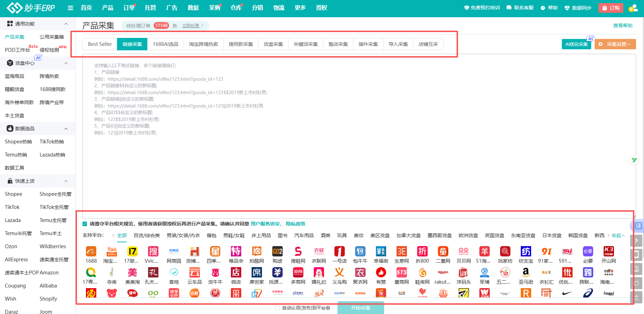
Task: Collapse the 数据选品 sidebar section
Action: coord(66,129)
